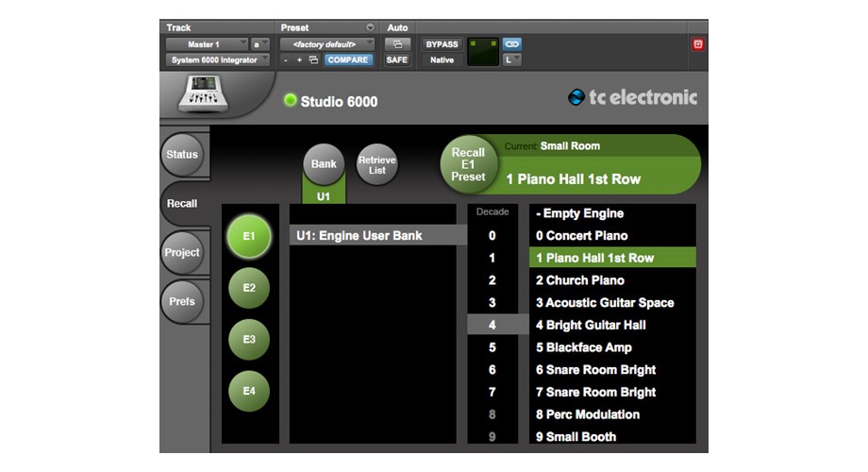Click the System 6000 hardware unit icon

[x=204, y=94]
